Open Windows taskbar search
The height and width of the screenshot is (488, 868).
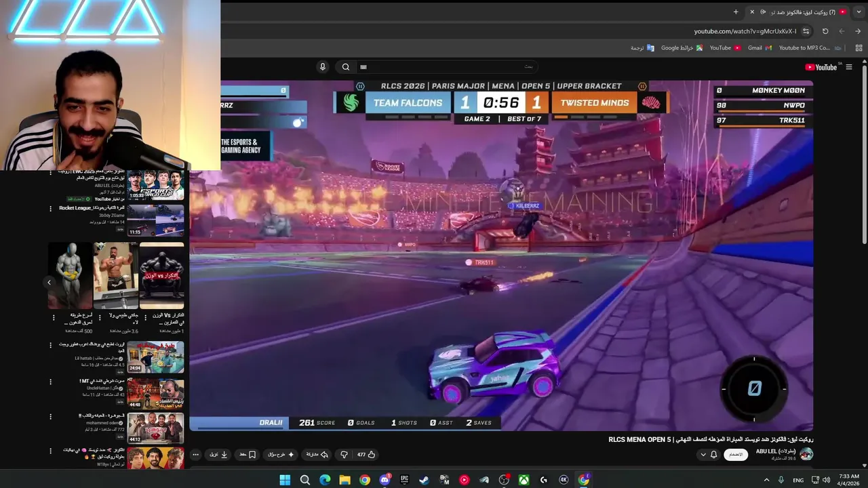pos(305,480)
